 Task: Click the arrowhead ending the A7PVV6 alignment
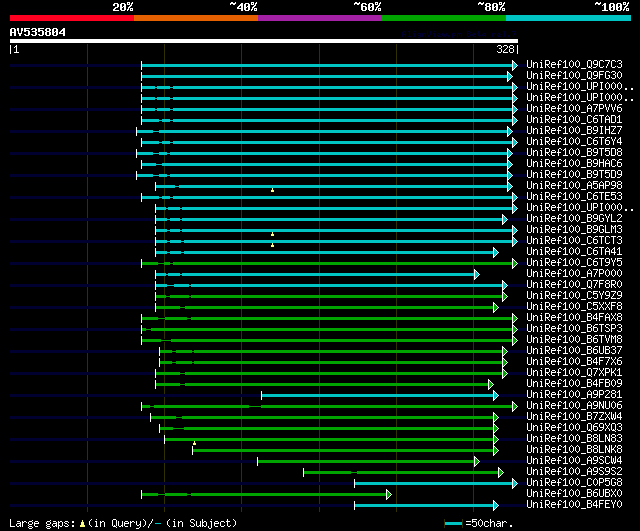point(515,109)
